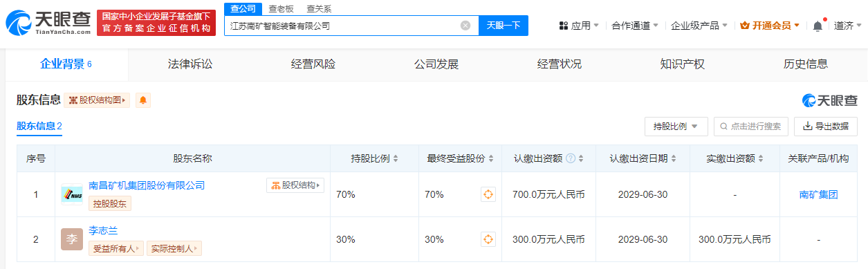Open the 道济 user menu
This screenshot has height=269, width=868.
(x=847, y=26)
